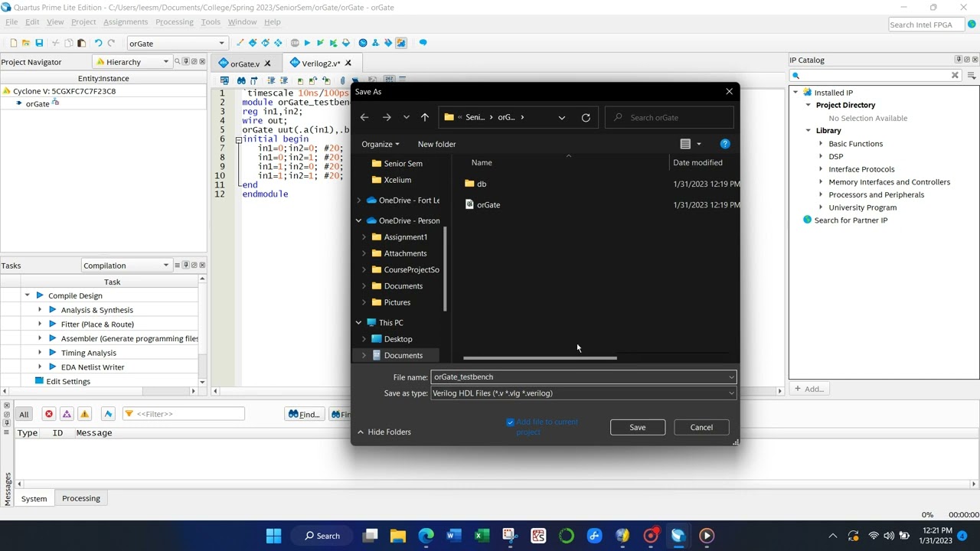
Task: Clear the IP Catalog search field
Action: click(x=955, y=75)
